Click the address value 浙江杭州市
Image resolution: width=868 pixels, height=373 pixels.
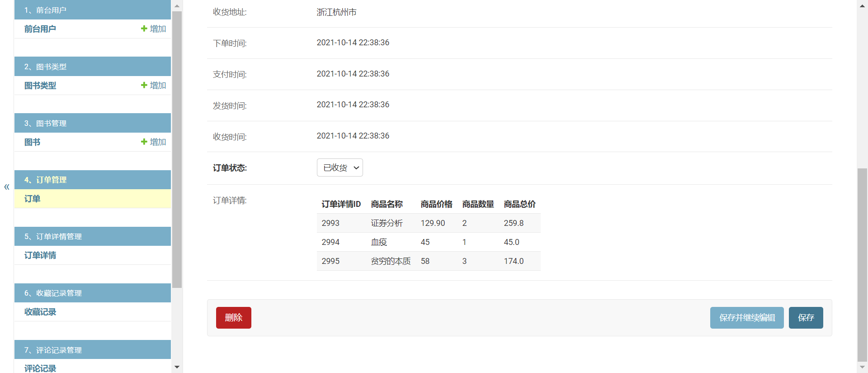pos(337,12)
